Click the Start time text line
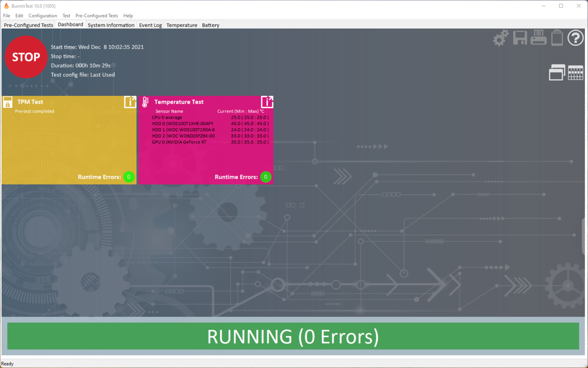 pyautogui.click(x=98, y=47)
